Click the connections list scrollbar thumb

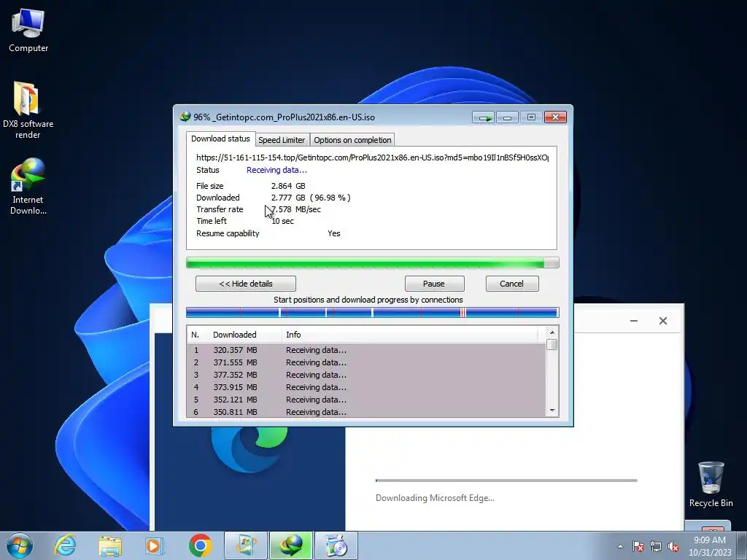coord(552,344)
